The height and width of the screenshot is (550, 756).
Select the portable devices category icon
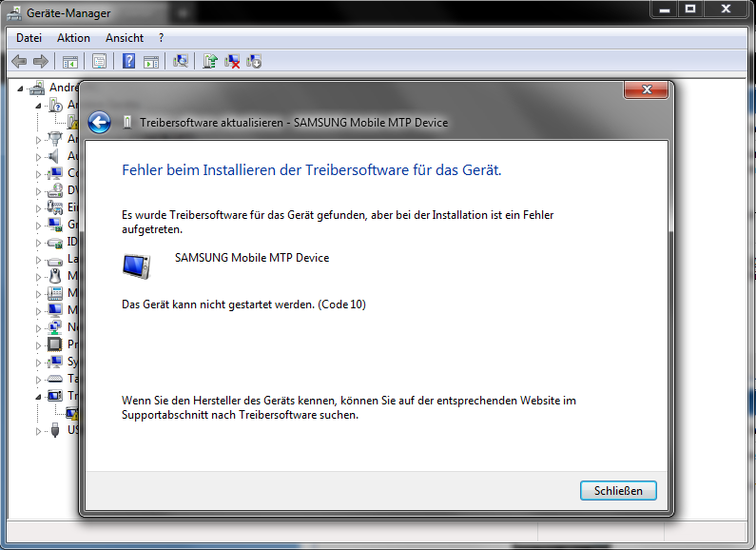(55, 396)
